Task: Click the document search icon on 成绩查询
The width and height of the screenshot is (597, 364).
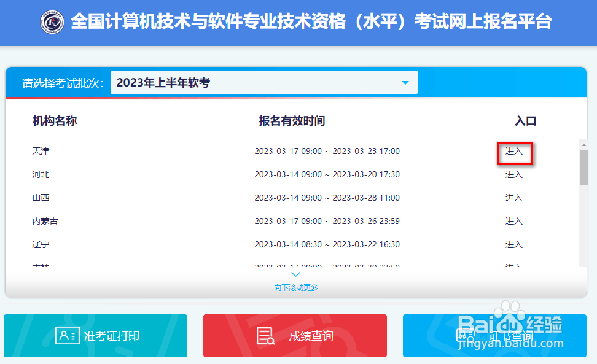Action: point(265,336)
